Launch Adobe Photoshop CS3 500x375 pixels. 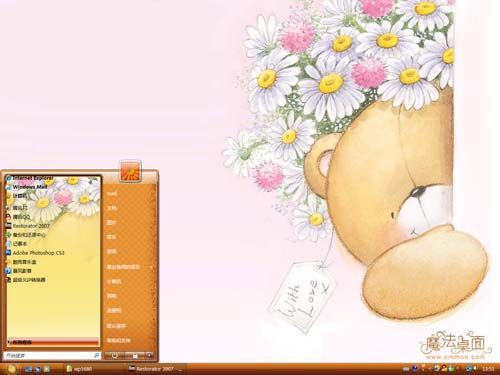pyautogui.click(x=35, y=253)
